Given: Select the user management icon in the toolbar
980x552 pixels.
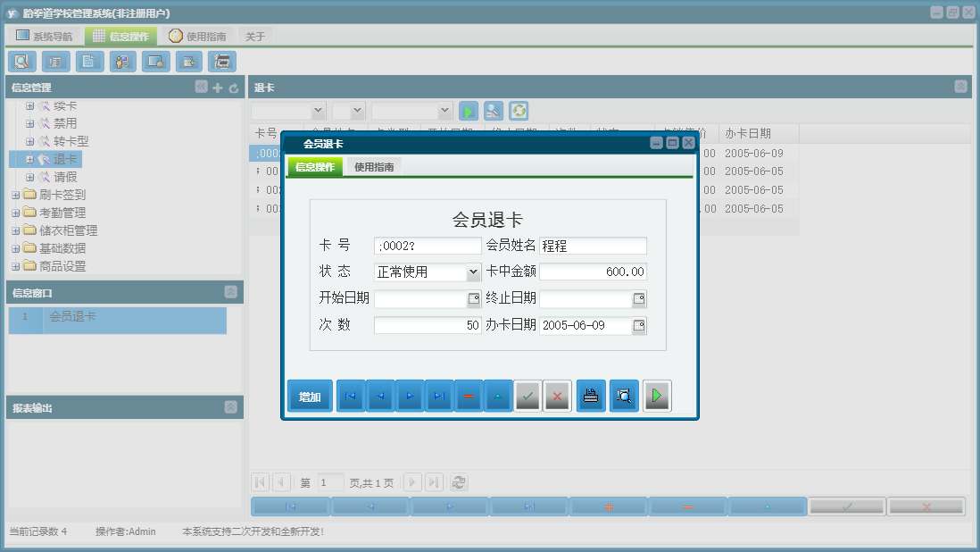Looking at the screenshot, I should pyautogui.click(x=122, y=61).
